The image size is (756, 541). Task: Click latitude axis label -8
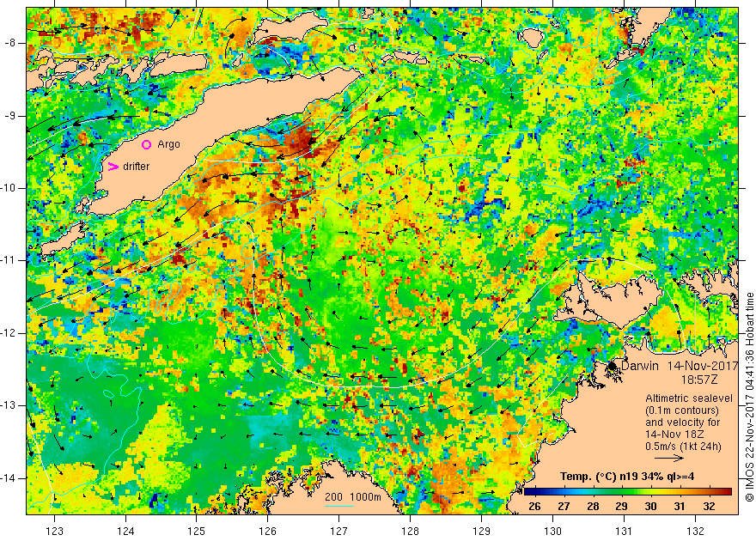[10, 43]
